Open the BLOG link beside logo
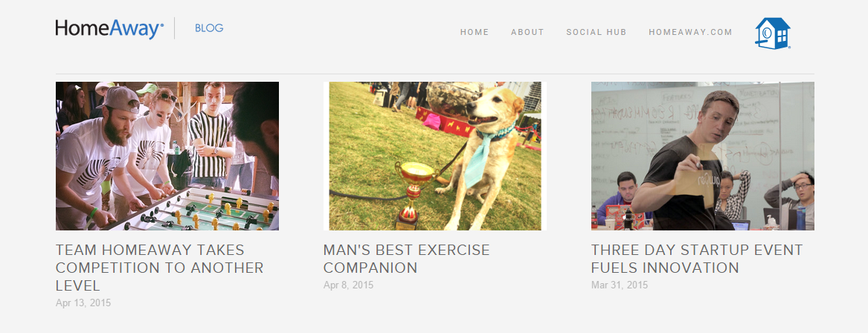Image resolution: width=868 pixels, height=333 pixels. pyautogui.click(x=209, y=28)
